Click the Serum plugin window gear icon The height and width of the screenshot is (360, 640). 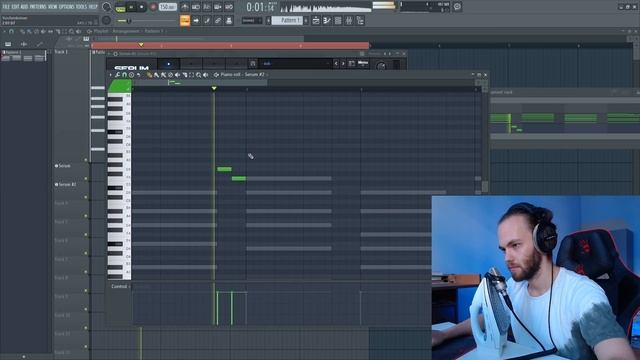click(116, 53)
